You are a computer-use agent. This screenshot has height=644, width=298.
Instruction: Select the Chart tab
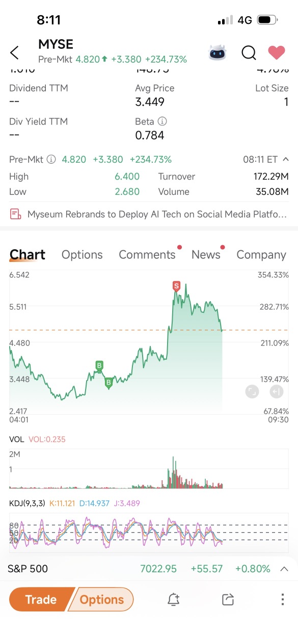(28, 254)
